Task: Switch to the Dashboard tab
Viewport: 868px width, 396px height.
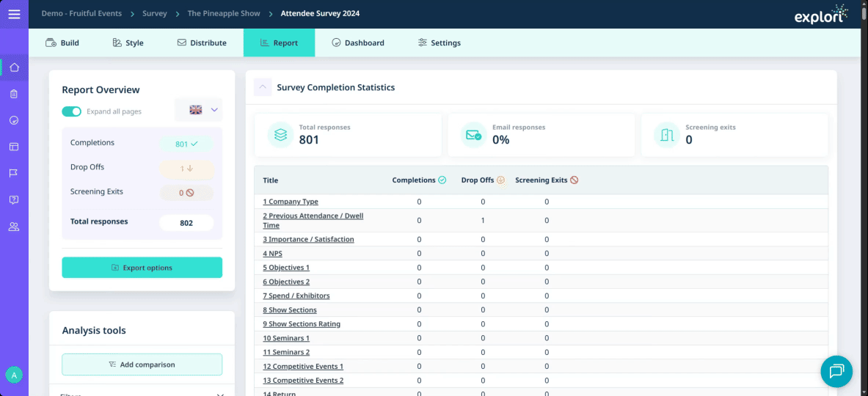Action: (x=357, y=43)
